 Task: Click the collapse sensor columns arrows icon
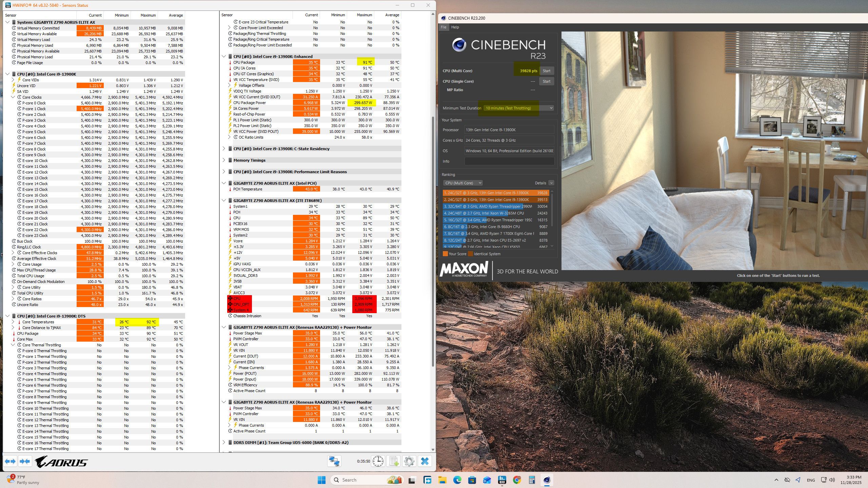coord(24,461)
